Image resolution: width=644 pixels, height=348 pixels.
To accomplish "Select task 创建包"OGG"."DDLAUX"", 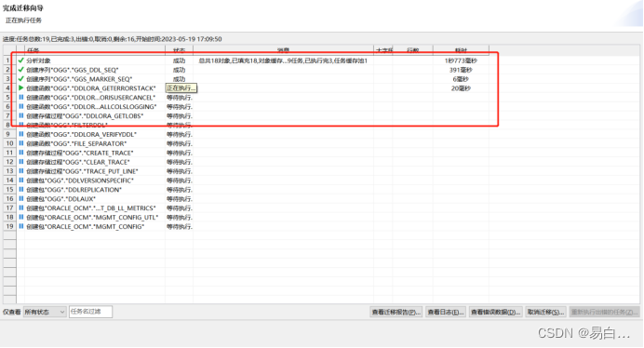I will pos(61,199).
